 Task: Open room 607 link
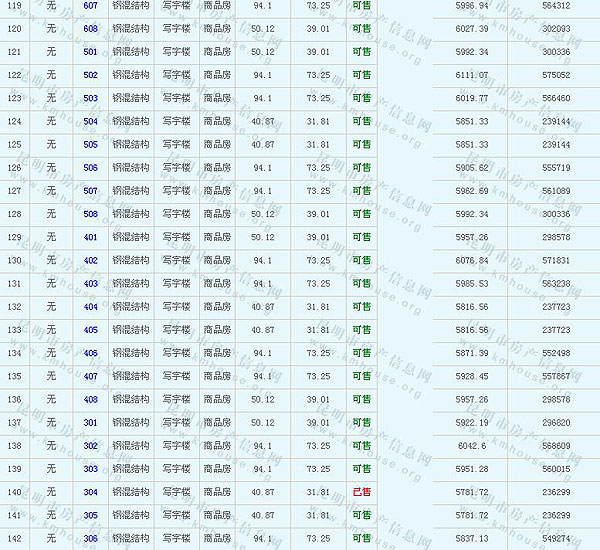[90, 6]
